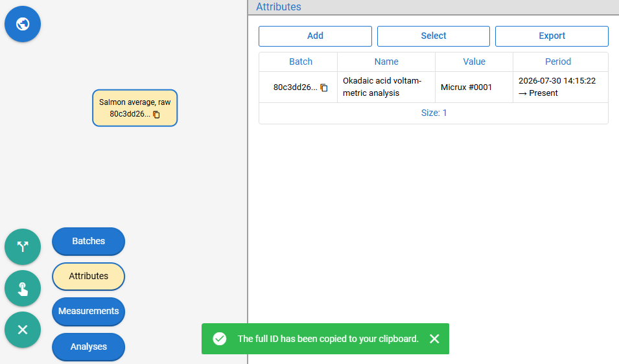The width and height of the screenshot is (619, 364).
Task: Click the Add button
Action: (x=315, y=36)
